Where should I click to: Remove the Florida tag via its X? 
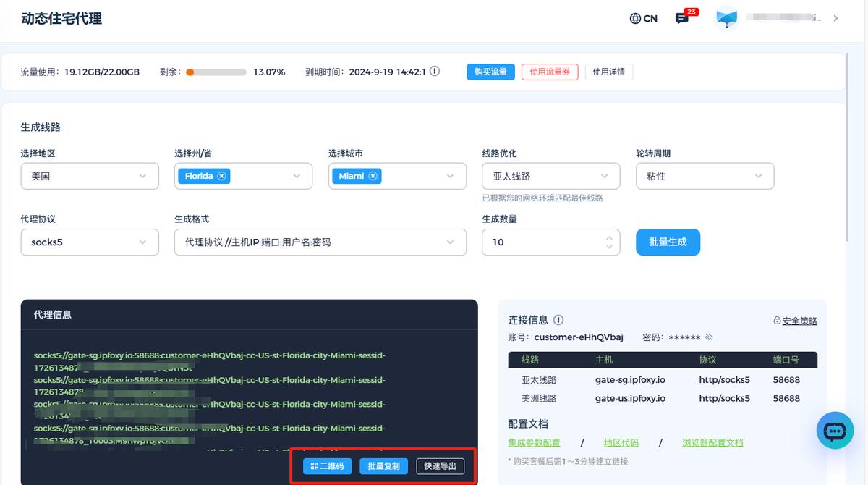pos(221,175)
